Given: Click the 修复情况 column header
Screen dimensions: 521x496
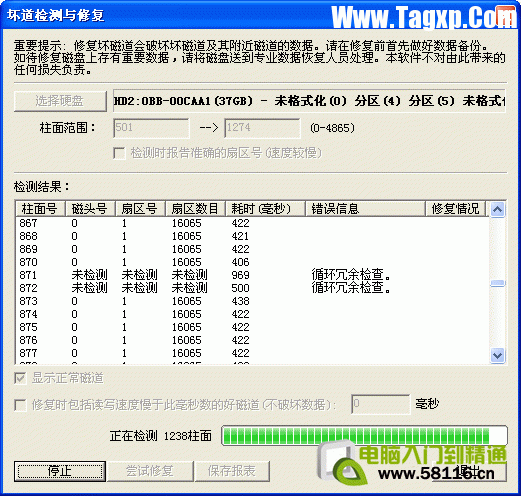Looking at the screenshot, I should [x=455, y=209].
